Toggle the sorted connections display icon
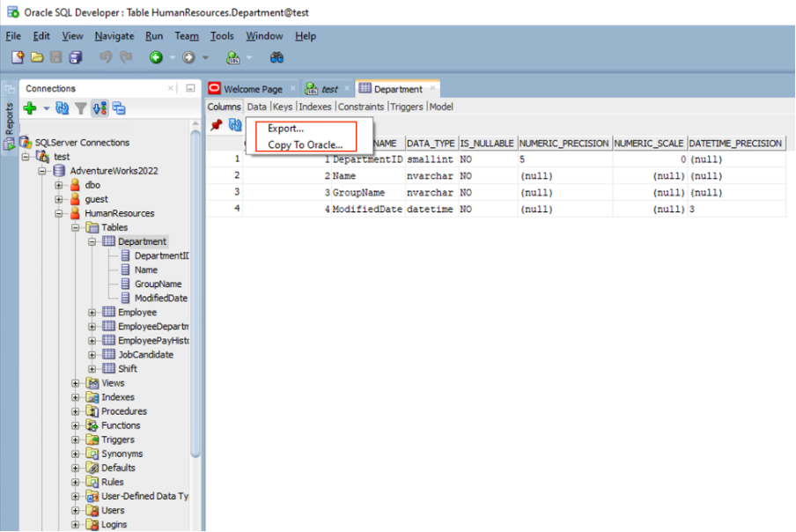Viewport: 796px width, 532px height. point(99,108)
